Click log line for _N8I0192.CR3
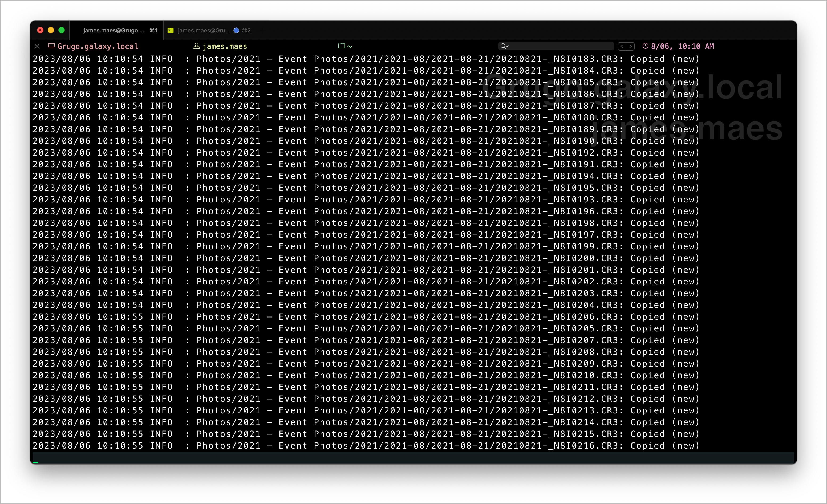 [x=366, y=153]
